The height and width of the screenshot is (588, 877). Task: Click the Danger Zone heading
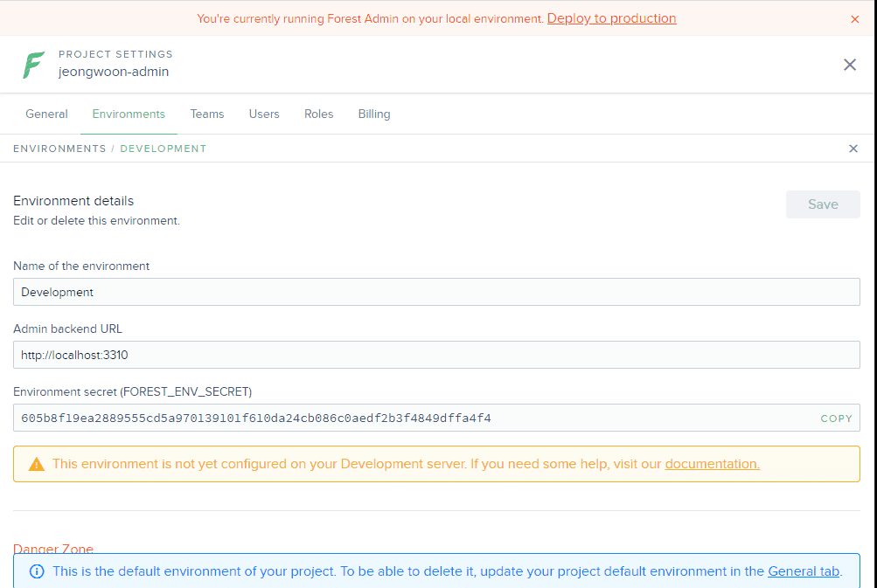click(53, 549)
